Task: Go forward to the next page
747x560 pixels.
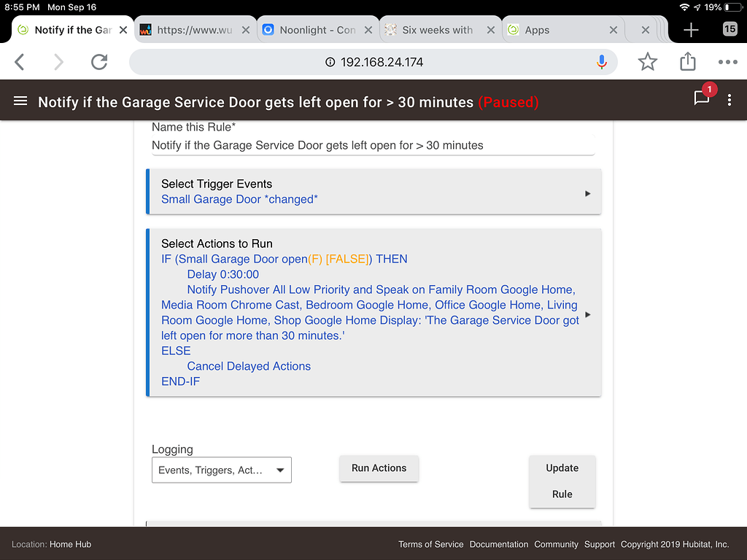Action: click(x=58, y=62)
